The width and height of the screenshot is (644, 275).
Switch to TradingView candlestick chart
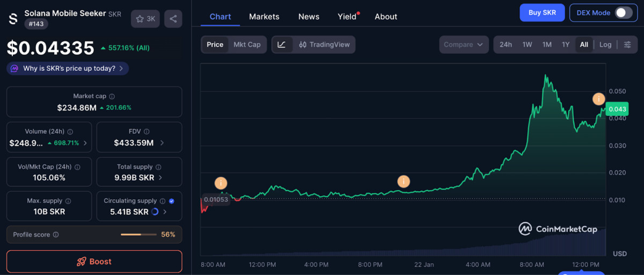(x=324, y=45)
